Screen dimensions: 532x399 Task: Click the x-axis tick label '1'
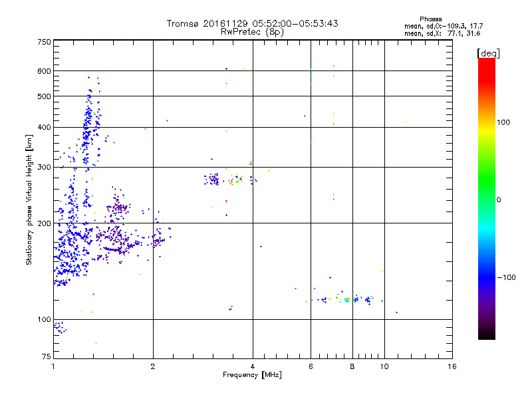(53, 366)
